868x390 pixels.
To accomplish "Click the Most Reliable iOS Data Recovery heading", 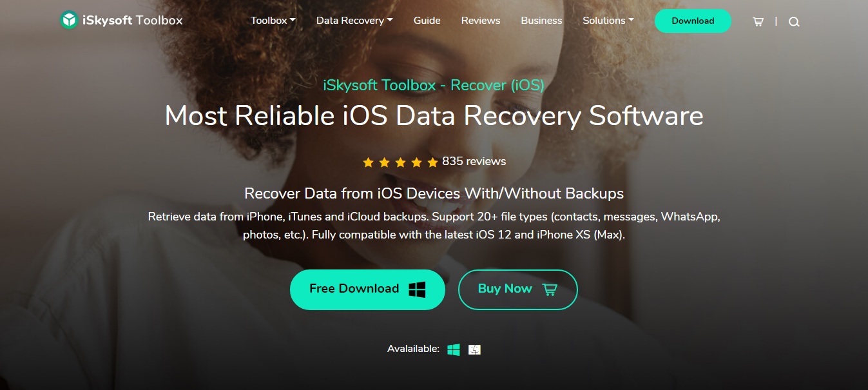I will [x=434, y=116].
